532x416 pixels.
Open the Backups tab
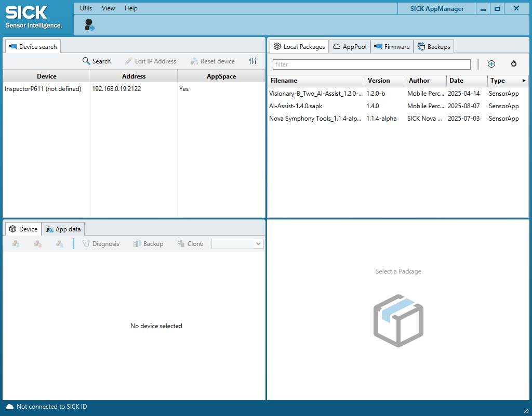434,47
